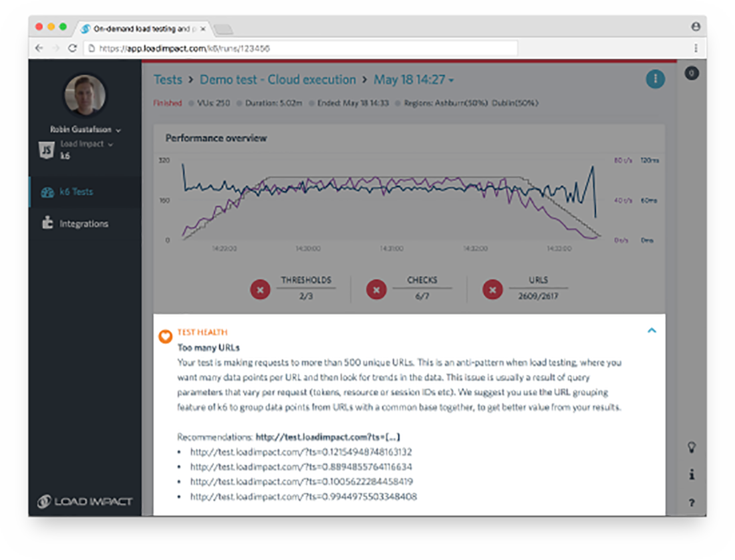
Task: Open Integrations in sidebar
Action: coord(85,223)
